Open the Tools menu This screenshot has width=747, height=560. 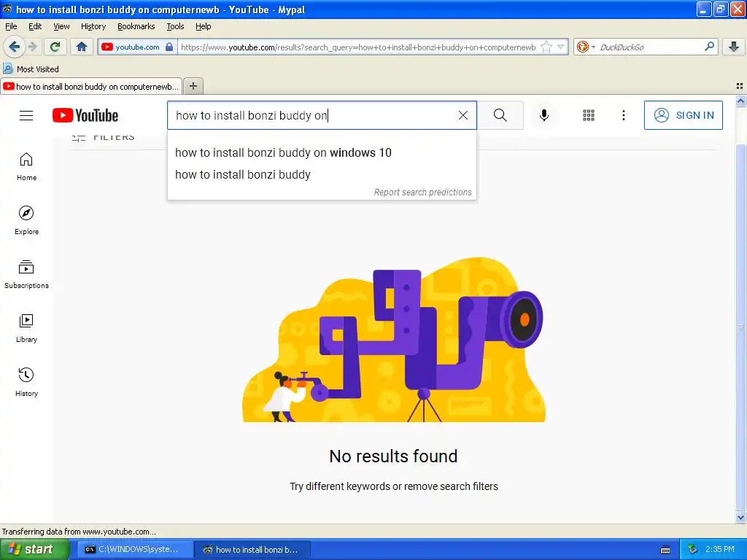coord(175,26)
